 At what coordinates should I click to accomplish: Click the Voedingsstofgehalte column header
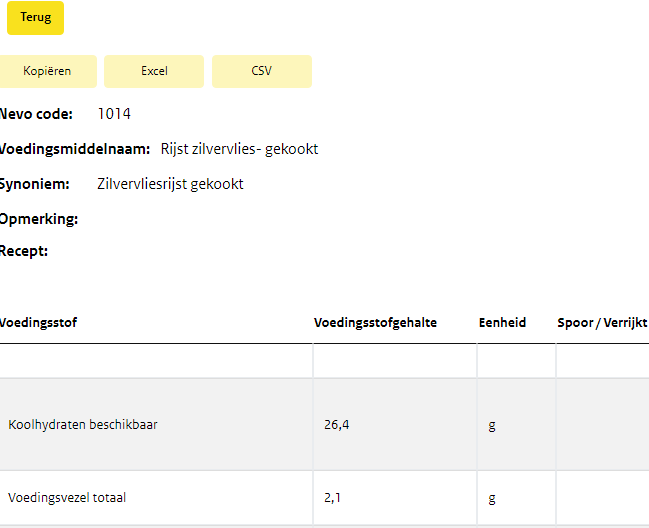click(375, 323)
